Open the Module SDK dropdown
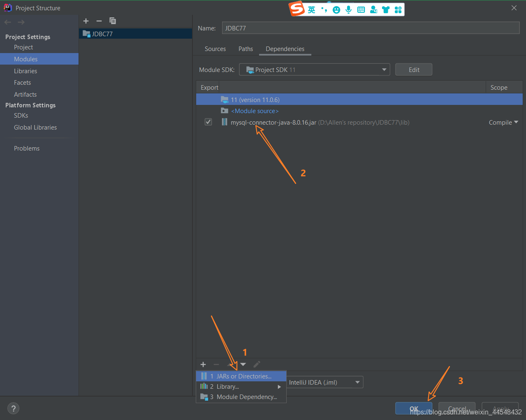The image size is (526, 420). coord(315,70)
